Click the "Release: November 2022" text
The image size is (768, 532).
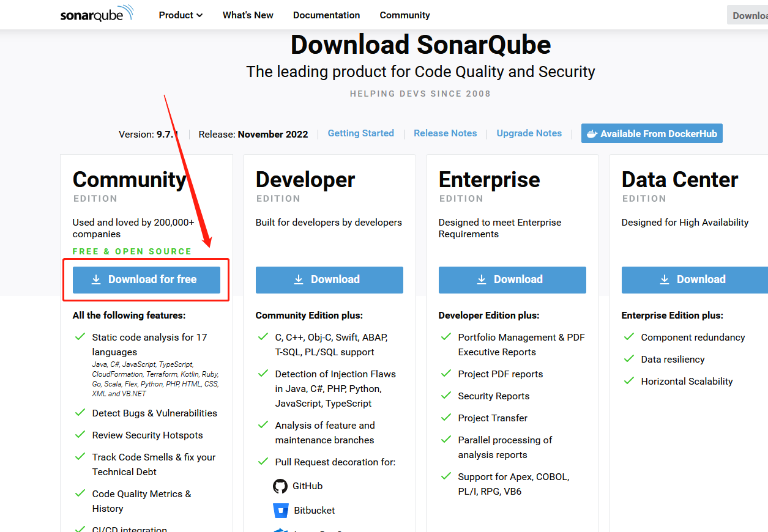[x=253, y=134]
